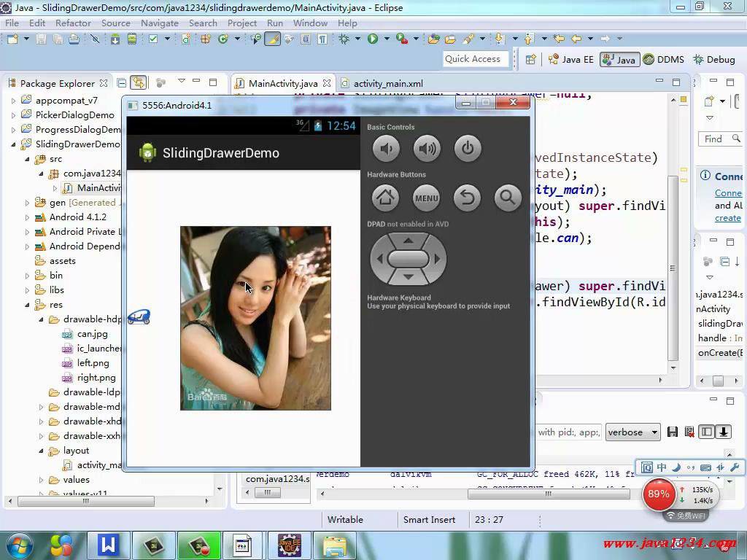The width and height of the screenshot is (747, 560).
Task: Click the Save toolbar icon
Action: [42, 39]
